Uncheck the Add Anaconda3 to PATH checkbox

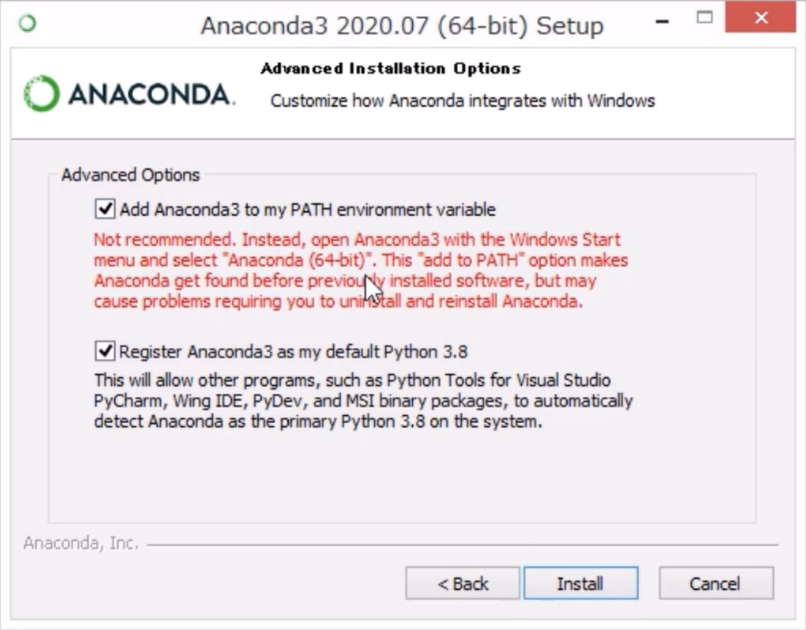tap(104, 209)
